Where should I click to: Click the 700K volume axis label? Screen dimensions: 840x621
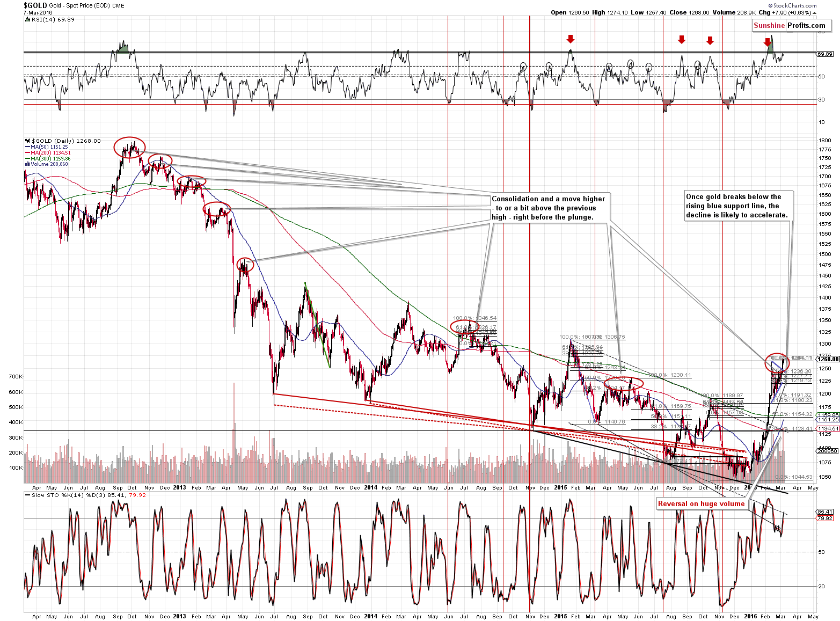[x=16, y=377]
